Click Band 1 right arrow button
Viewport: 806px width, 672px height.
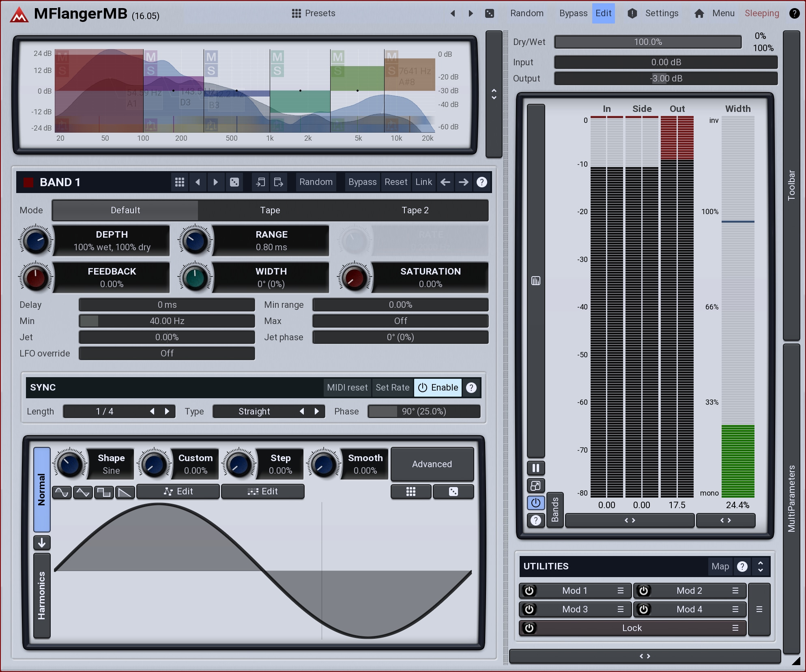[x=464, y=182]
